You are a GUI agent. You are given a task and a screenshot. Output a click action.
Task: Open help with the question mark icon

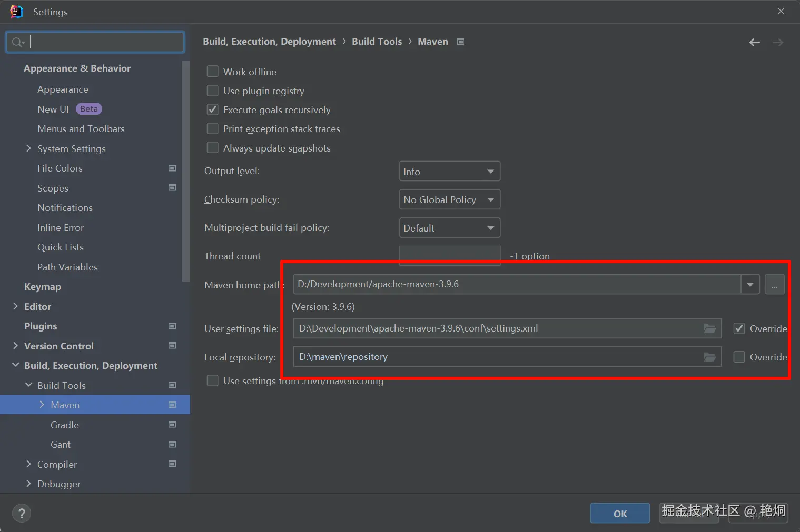click(x=22, y=514)
